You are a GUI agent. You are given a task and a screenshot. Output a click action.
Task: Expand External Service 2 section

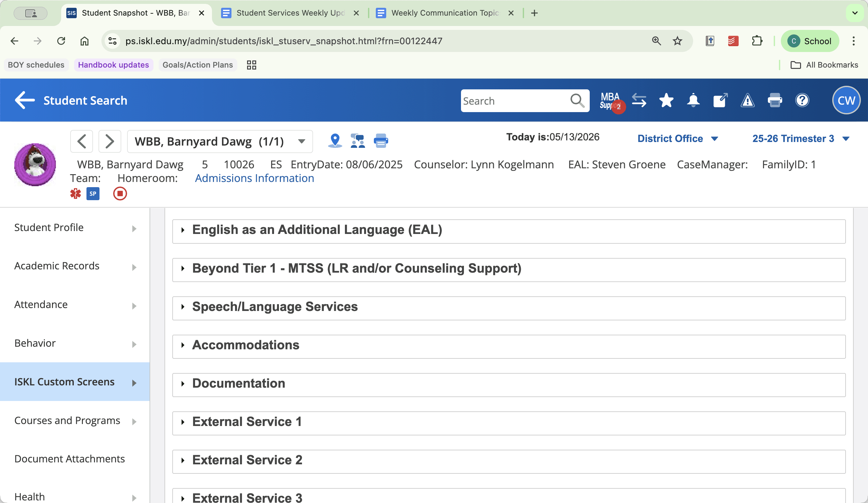coord(509,461)
